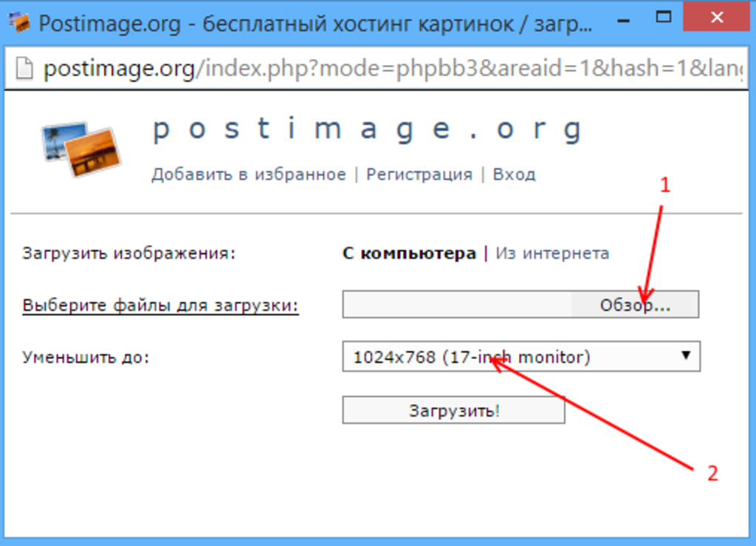
Task: Open the Регистрация link
Action: (419, 174)
